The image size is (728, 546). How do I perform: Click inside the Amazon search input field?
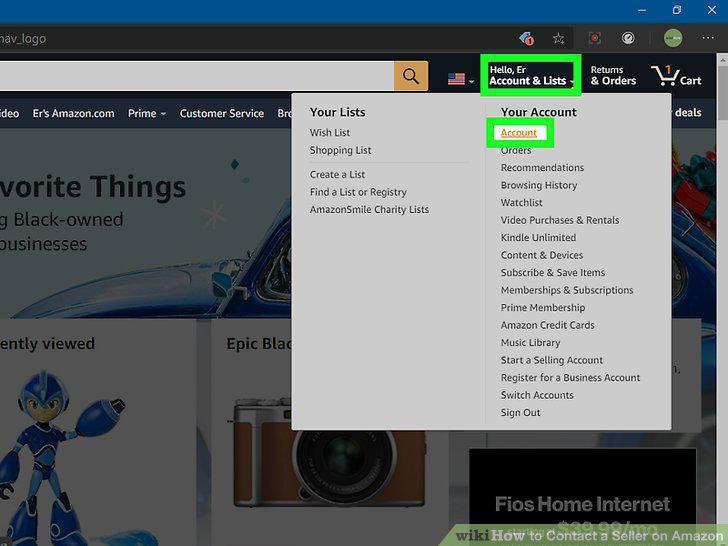[197, 76]
